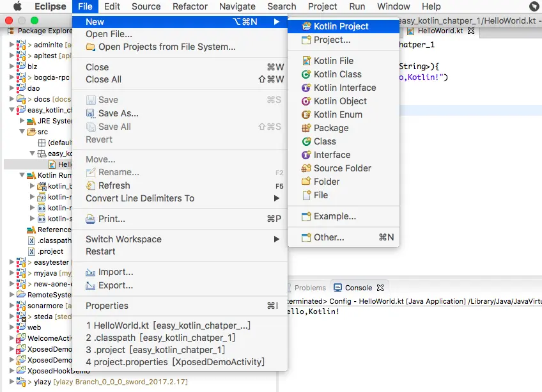The width and height of the screenshot is (542, 392).
Task: Click the Print printer icon
Action: click(91, 219)
